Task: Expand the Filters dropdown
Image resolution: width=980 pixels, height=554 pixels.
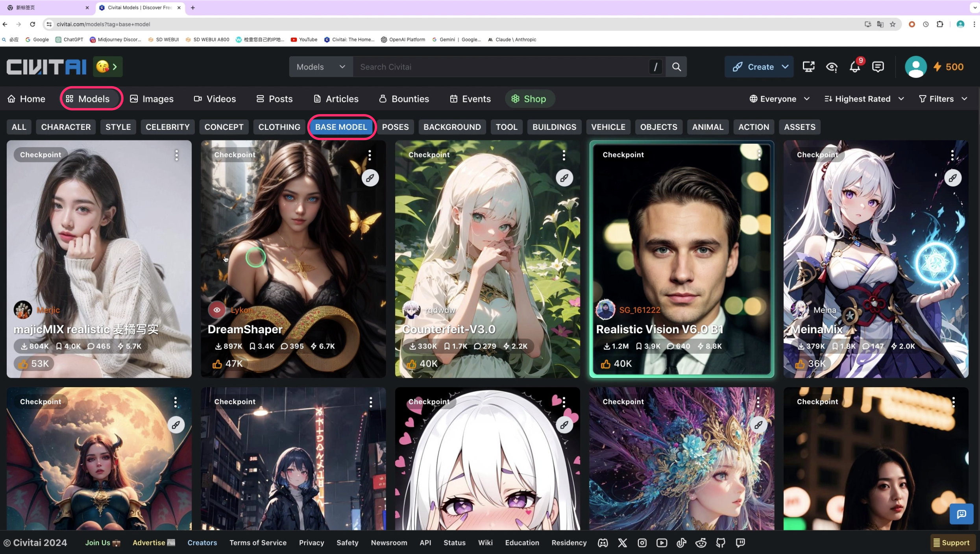Action: point(943,99)
